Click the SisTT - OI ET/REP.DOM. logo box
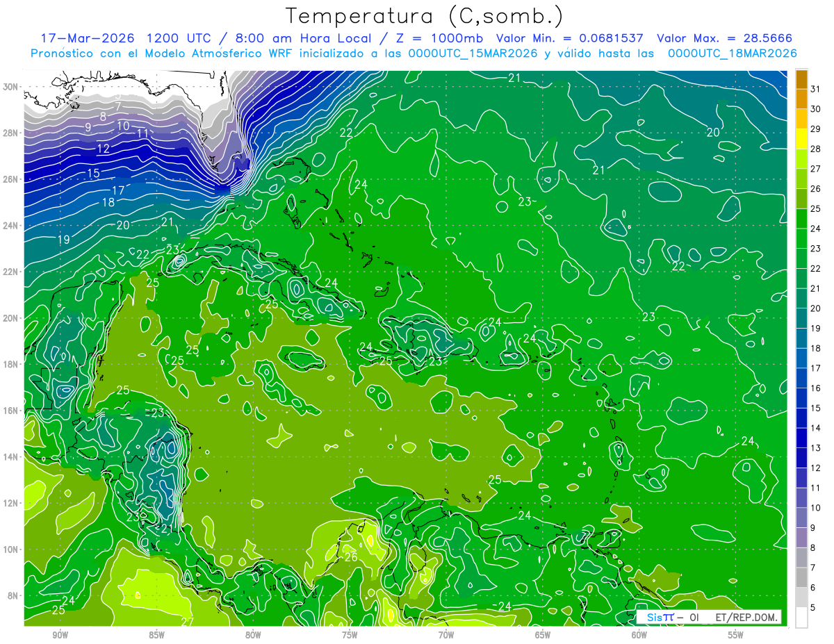Image resolution: width=834 pixels, height=644 pixels. pos(708,617)
